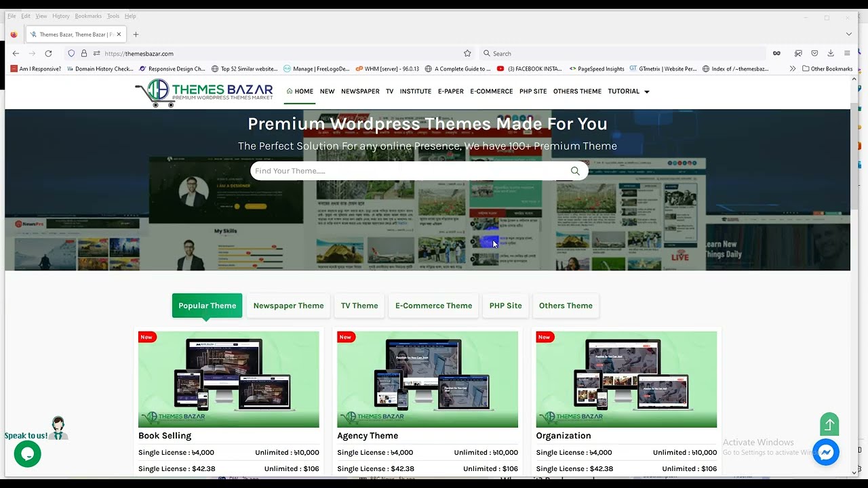Open the WHM server bookmark
The width and height of the screenshot is (868, 488).
pyautogui.click(x=387, y=68)
